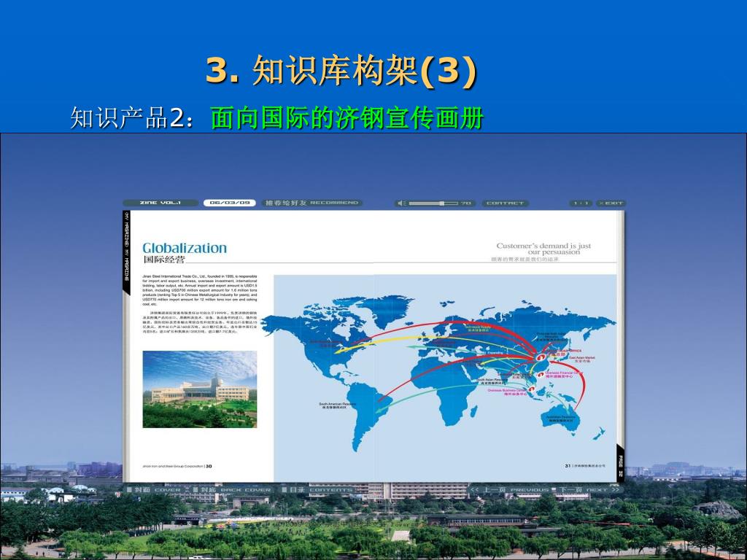Go to the front COVER
The image size is (747, 560).
pyautogui.click(x=153, y=489)
